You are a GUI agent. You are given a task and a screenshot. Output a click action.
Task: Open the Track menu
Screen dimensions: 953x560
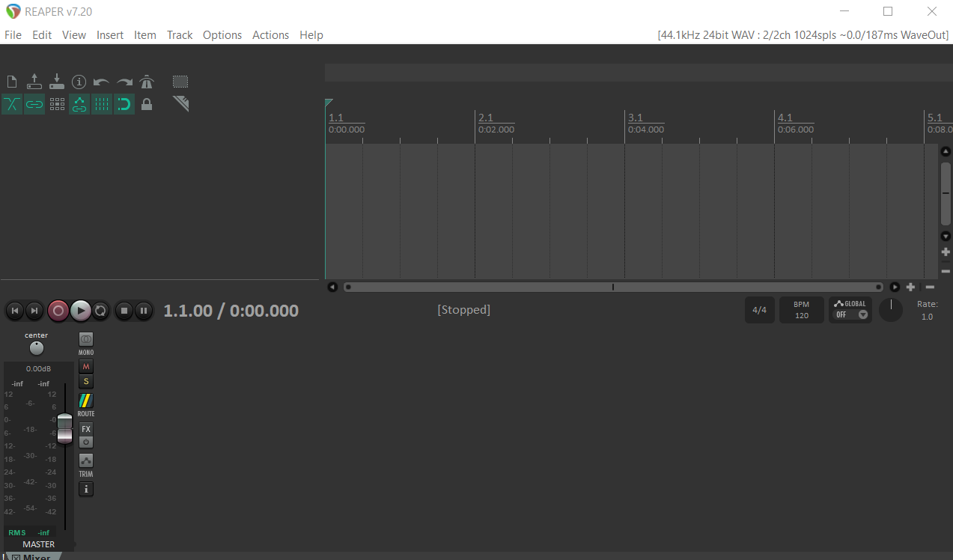180,35
